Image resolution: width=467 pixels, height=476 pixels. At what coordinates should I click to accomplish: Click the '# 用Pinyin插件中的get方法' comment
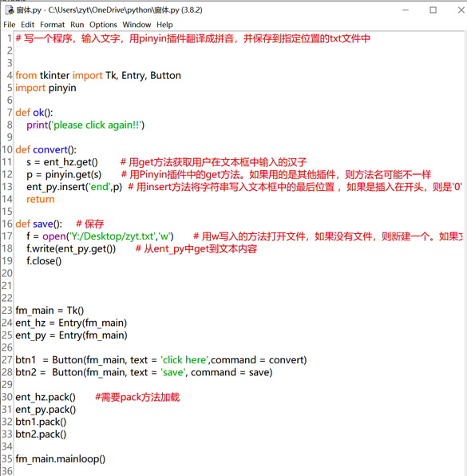pos(276,175)
